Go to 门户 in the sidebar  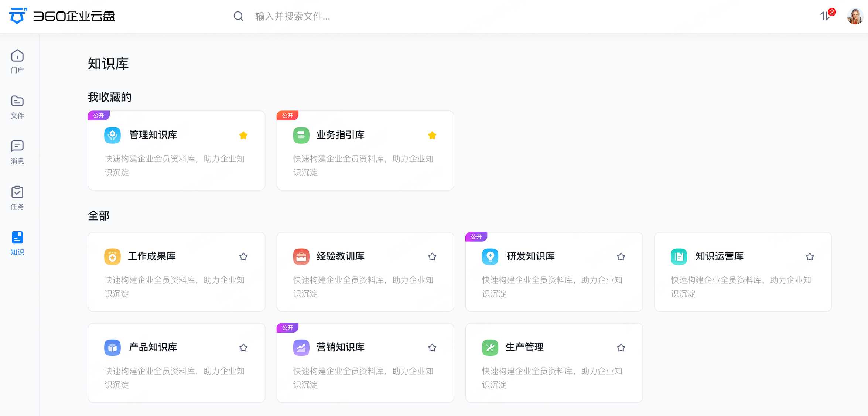[x=17, y=61]
